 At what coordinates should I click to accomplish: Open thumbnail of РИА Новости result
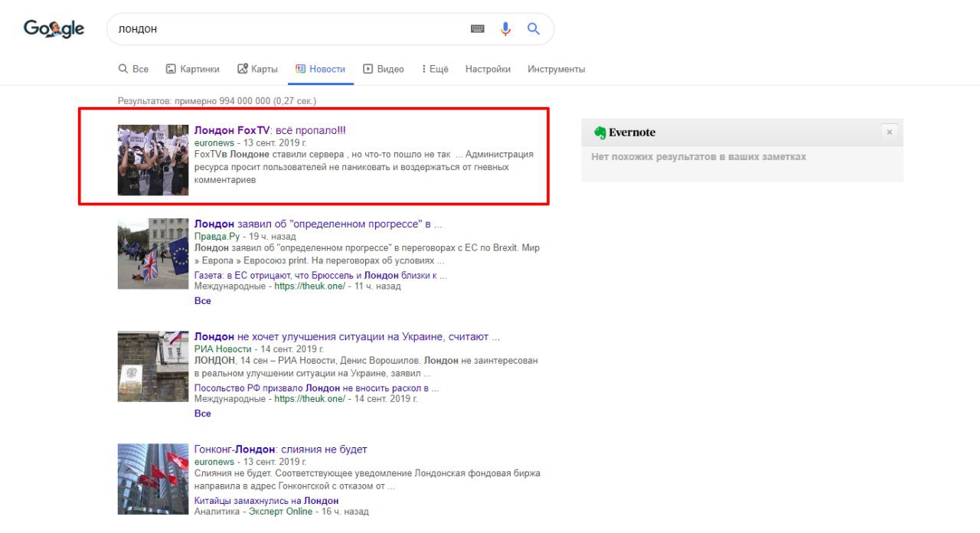tap(153, 366)
